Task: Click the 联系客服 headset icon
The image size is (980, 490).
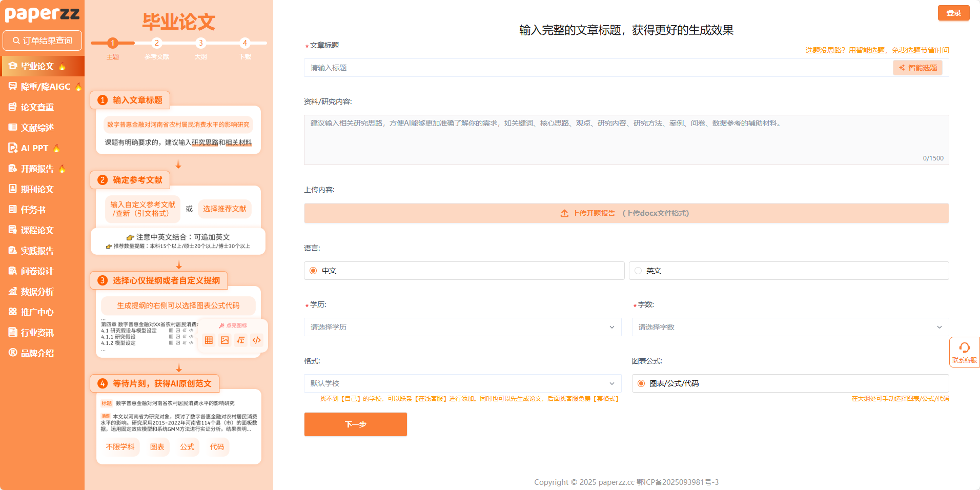Action: click(964, 348)
